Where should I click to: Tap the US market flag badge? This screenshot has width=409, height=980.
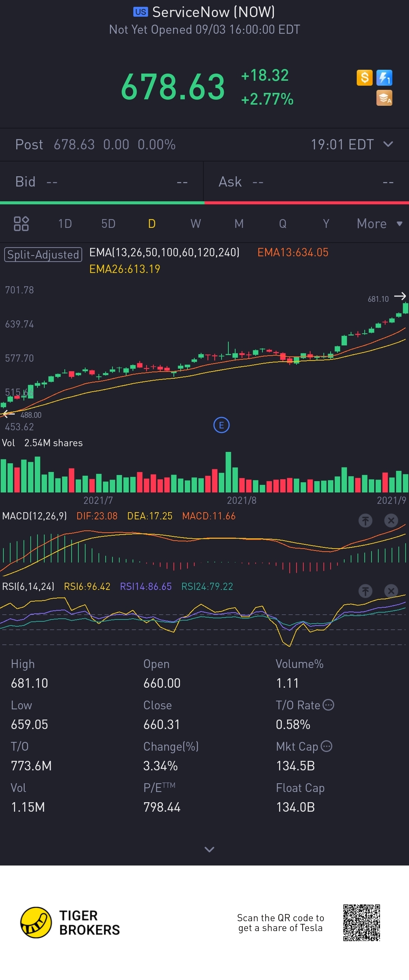click(x=140, y=12)
